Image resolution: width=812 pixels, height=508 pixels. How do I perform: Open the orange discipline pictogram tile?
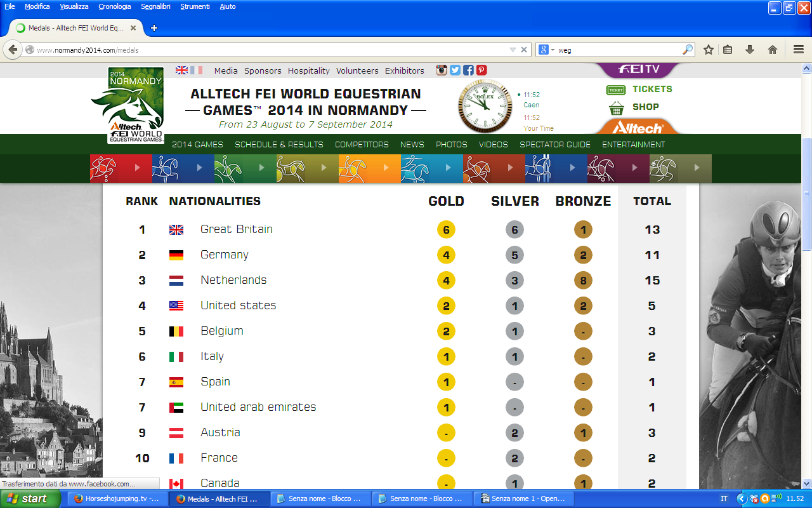[370, 168]
